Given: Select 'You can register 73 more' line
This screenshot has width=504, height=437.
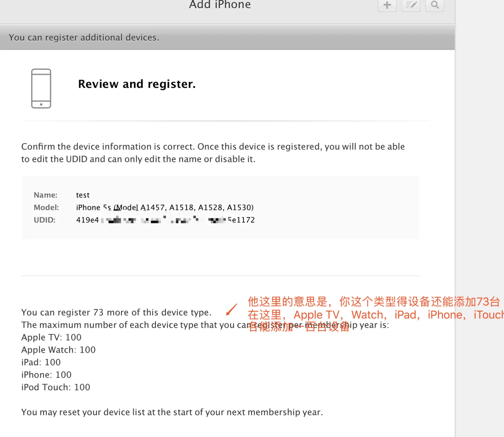Looking at the screenshot, I should tap(116, 312).
